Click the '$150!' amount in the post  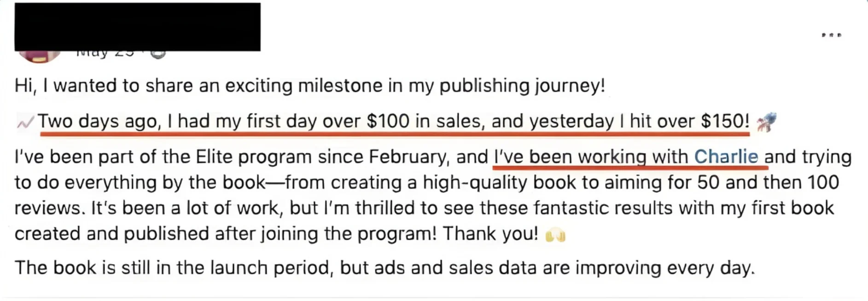pyautogui.click(x=725, y=121)
